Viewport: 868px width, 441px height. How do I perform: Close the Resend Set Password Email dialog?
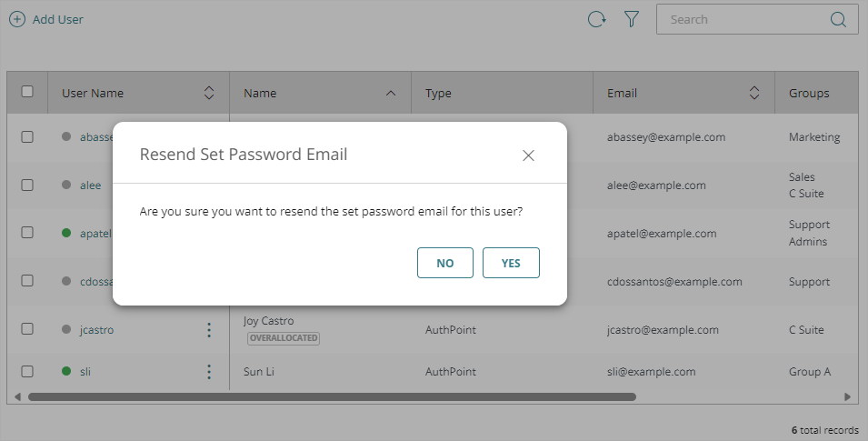point(528,155)
